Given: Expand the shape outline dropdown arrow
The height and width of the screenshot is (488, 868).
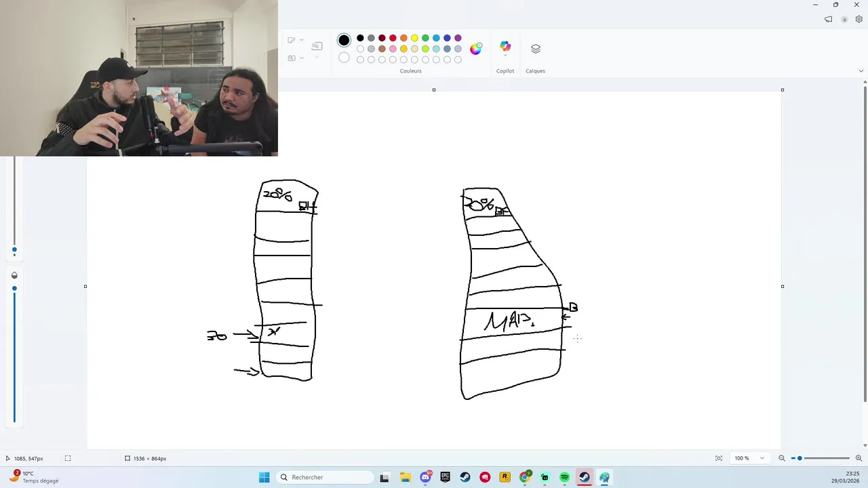Looking at the screenshot, I should point(302,40).
